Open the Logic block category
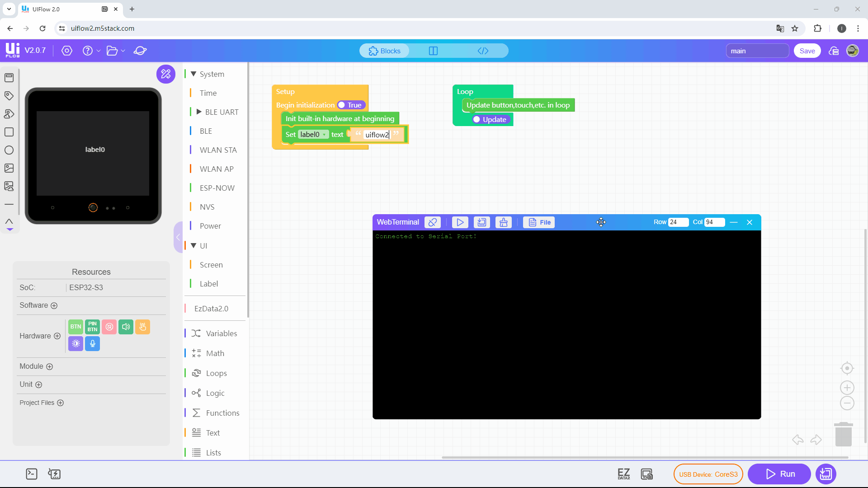 (x=215, y=393)
